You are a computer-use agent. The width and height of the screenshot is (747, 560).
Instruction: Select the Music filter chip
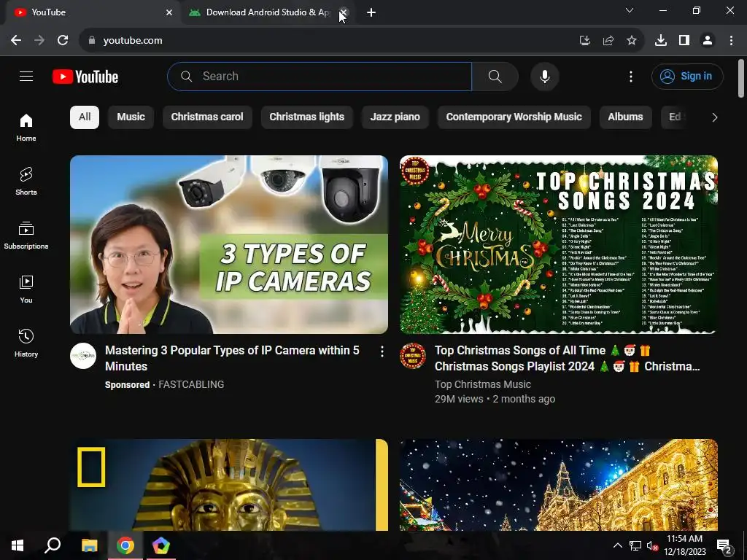tap(131, 117)
